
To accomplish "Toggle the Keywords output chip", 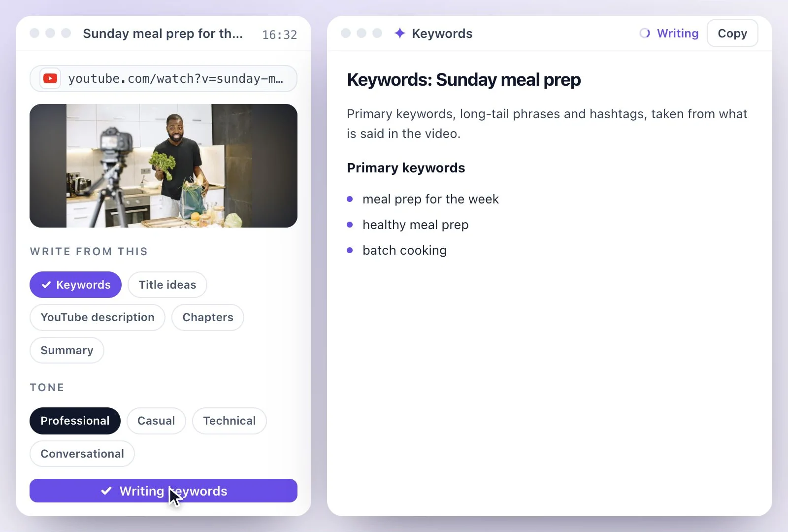I will click(75, 285).
